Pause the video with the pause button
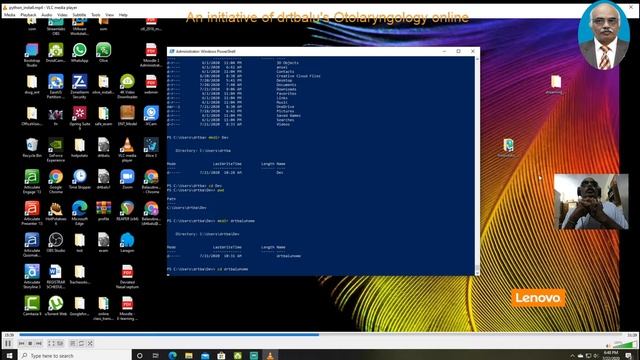The height and width of the screenshot is (360, 640). point(8,343)
